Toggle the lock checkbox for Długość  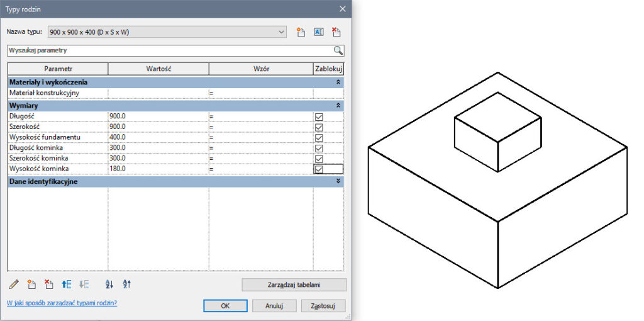coord(319,117)
